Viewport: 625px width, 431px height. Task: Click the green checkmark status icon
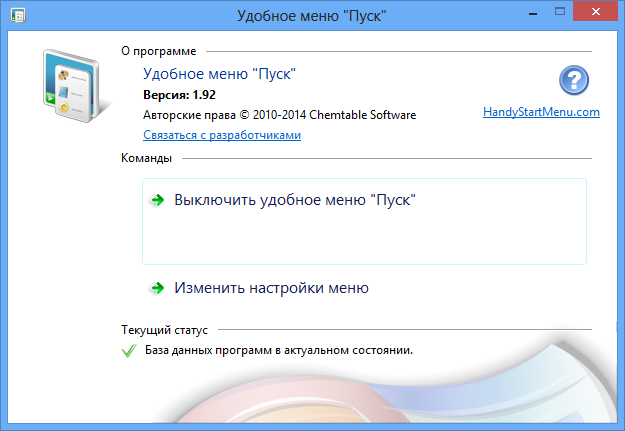click(x=129, y=351)
